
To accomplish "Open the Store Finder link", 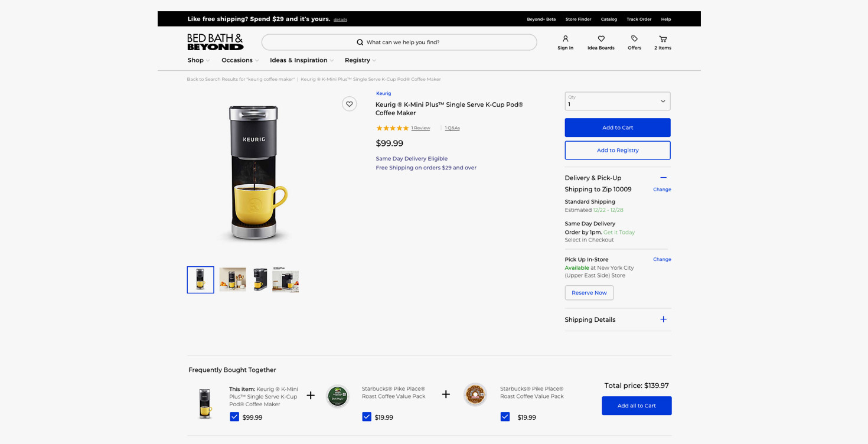I will click(578, 19).
